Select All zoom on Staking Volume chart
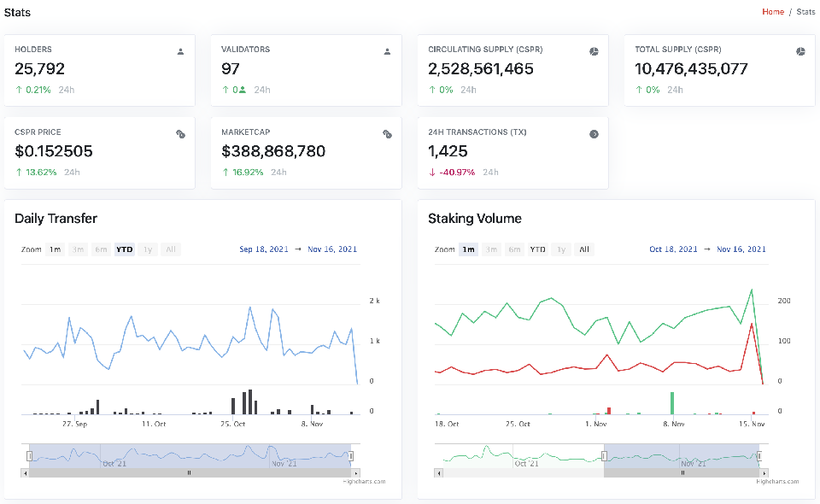 point(583,249)
